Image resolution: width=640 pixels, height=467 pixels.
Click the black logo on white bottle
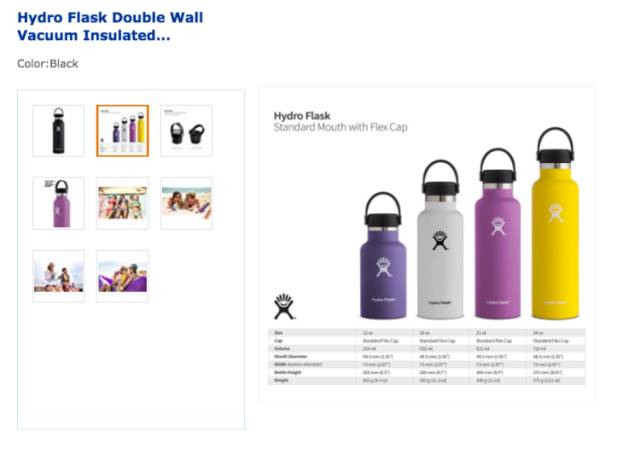(440, 240)
